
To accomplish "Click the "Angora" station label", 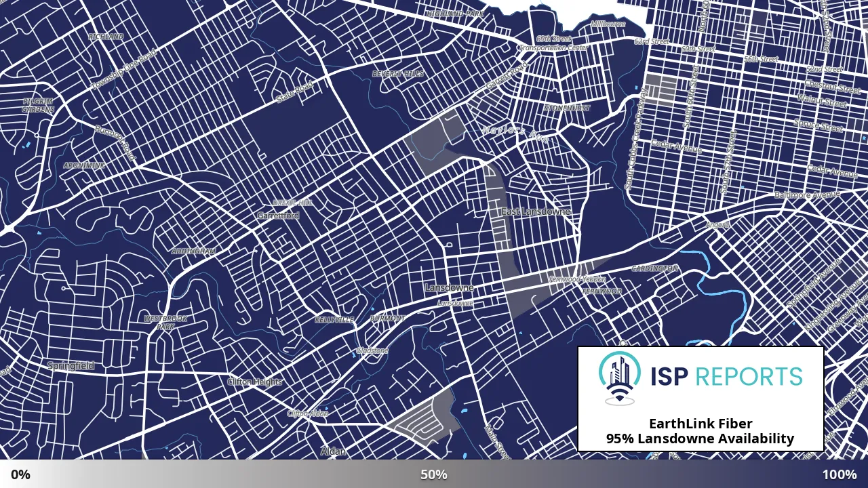I will (717, 224).
